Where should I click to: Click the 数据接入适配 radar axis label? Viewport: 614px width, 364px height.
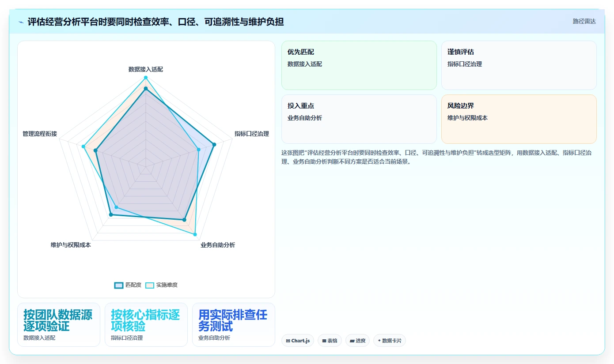pyautogui.click(x=145, y=69)
